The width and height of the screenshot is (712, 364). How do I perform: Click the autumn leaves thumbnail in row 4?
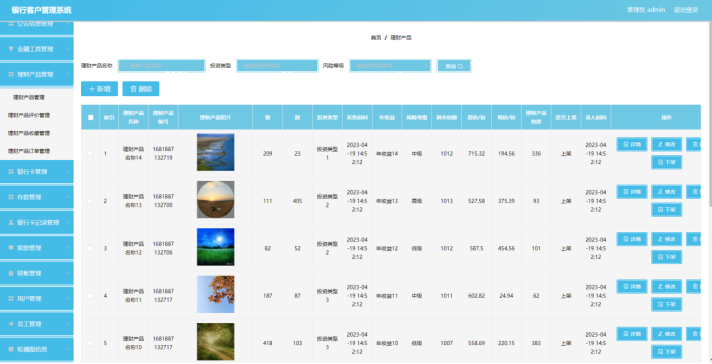(x=216, y=294)
